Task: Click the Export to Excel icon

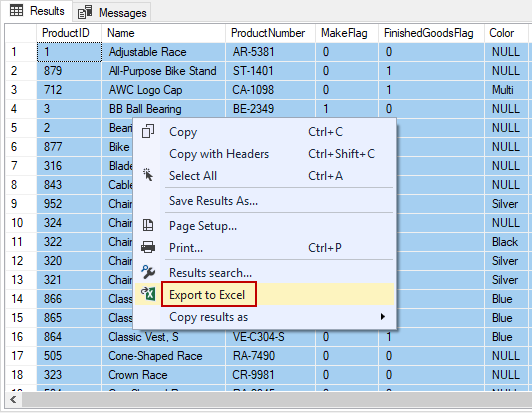Action: click(x=148, y=294)
